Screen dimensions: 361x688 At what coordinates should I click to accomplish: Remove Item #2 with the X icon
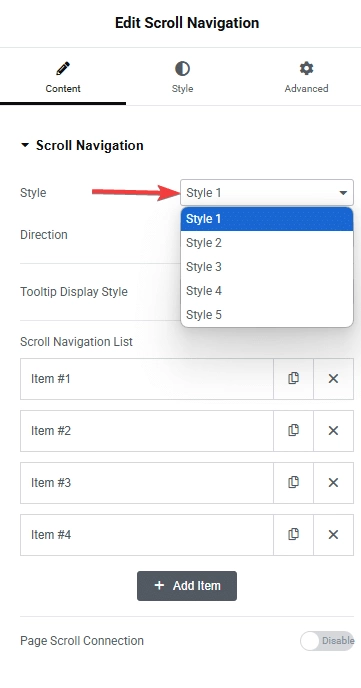click(x=333, y=431)
